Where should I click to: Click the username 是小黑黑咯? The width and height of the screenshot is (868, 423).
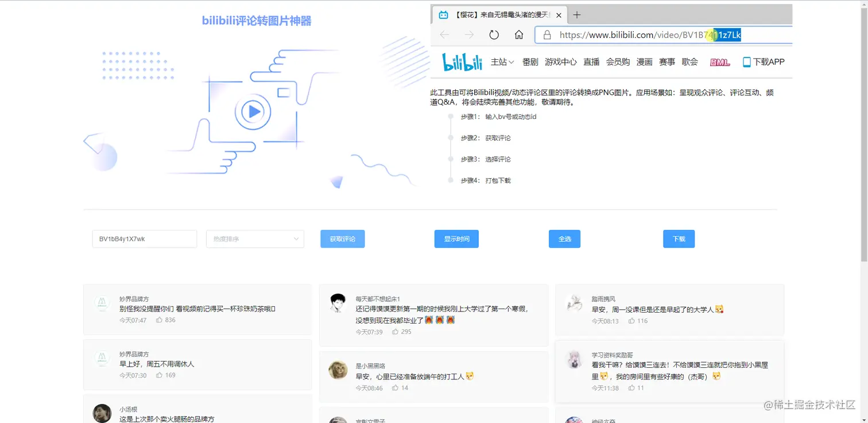tap(370, 366)
